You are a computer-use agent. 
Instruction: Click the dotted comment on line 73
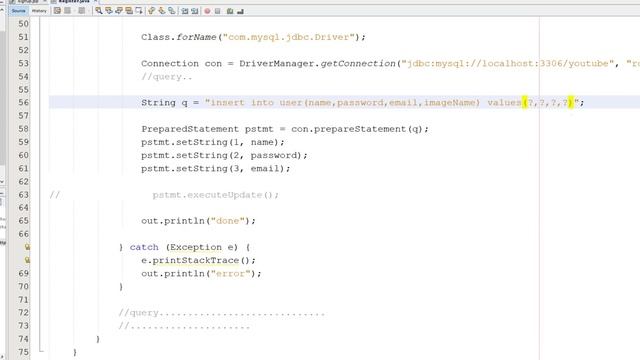click(x=184, y=326)
